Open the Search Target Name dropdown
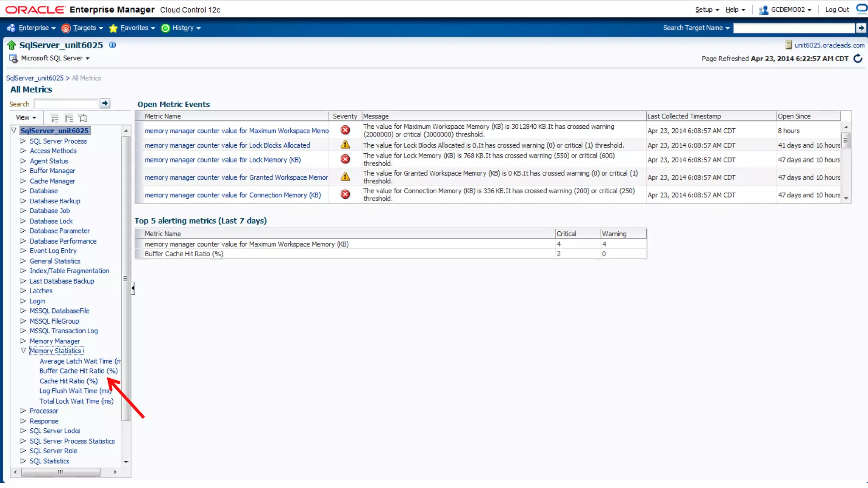 point(696,28)
